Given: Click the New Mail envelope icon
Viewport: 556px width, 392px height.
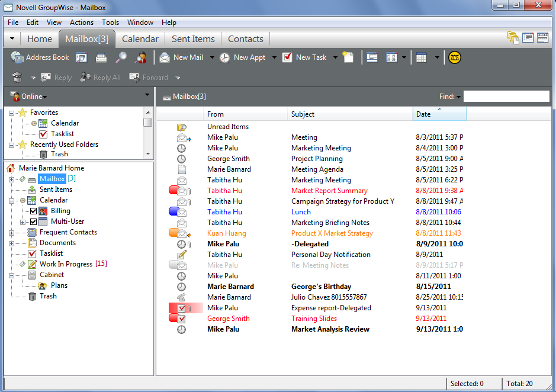Looking at the screenshot, I should tap(165, 57).
